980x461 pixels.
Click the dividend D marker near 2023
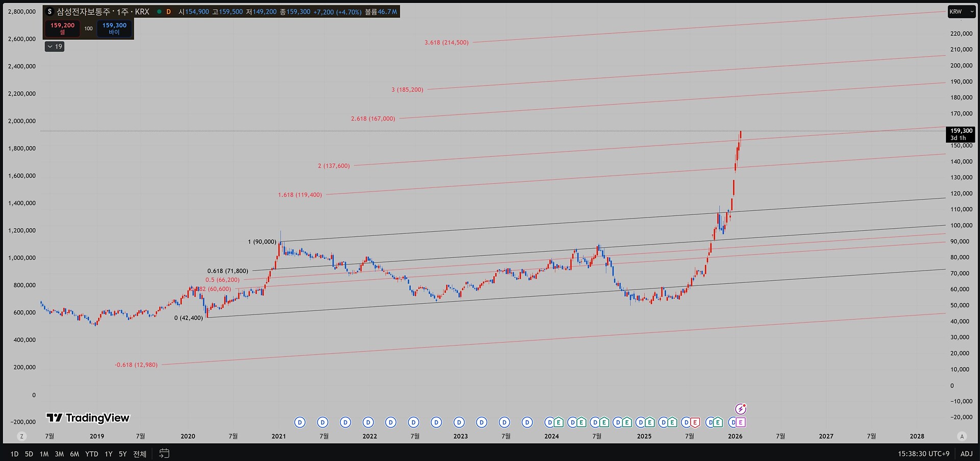point(459,422)
